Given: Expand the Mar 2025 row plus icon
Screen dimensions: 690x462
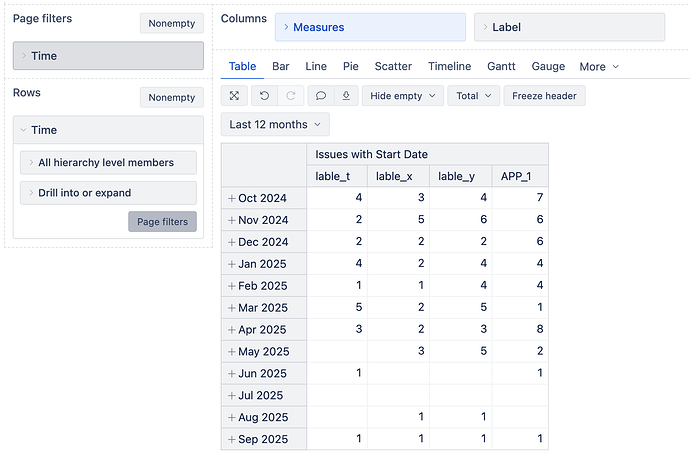Looking at the screenshot, I should pos(231,308).
